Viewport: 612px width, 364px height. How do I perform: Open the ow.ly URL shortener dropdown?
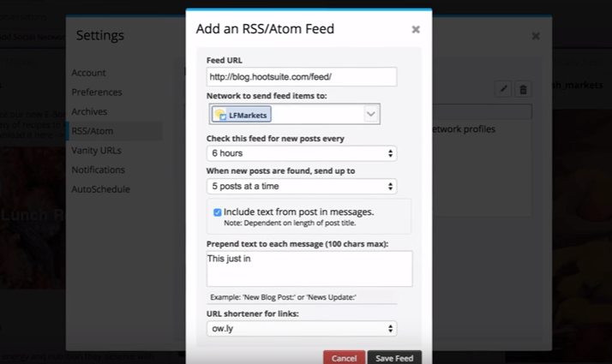pos(302,329)
